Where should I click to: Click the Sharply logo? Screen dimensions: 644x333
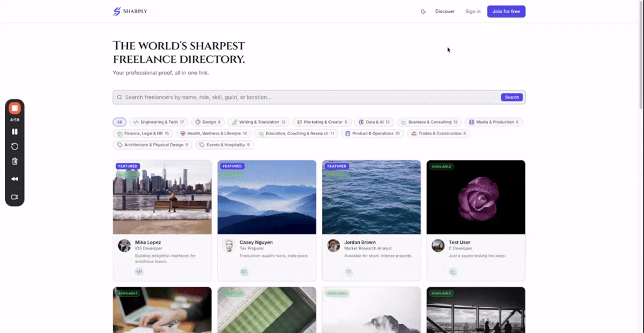[x=130, y=11]
